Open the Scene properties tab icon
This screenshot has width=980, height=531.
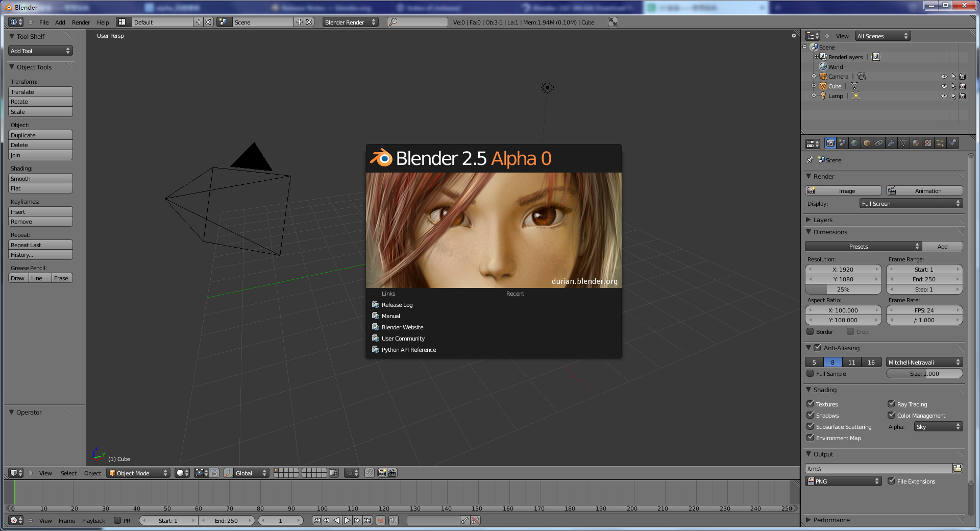842,143
